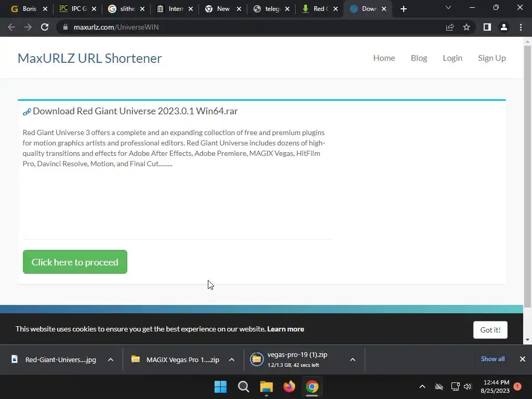
Task: Open Windows taskbar search
Action: coord(244,387)
